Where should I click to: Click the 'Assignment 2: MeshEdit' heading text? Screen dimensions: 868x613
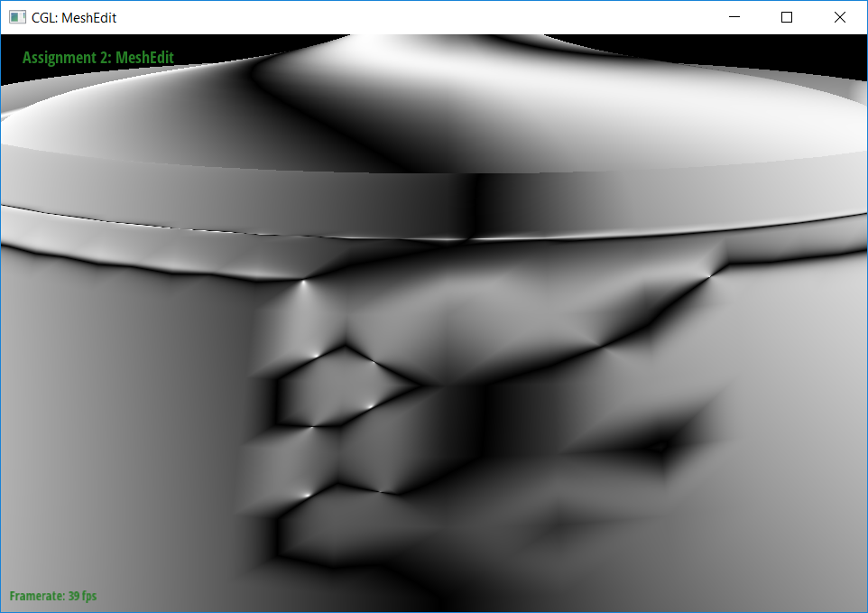(x=98, y=58)
